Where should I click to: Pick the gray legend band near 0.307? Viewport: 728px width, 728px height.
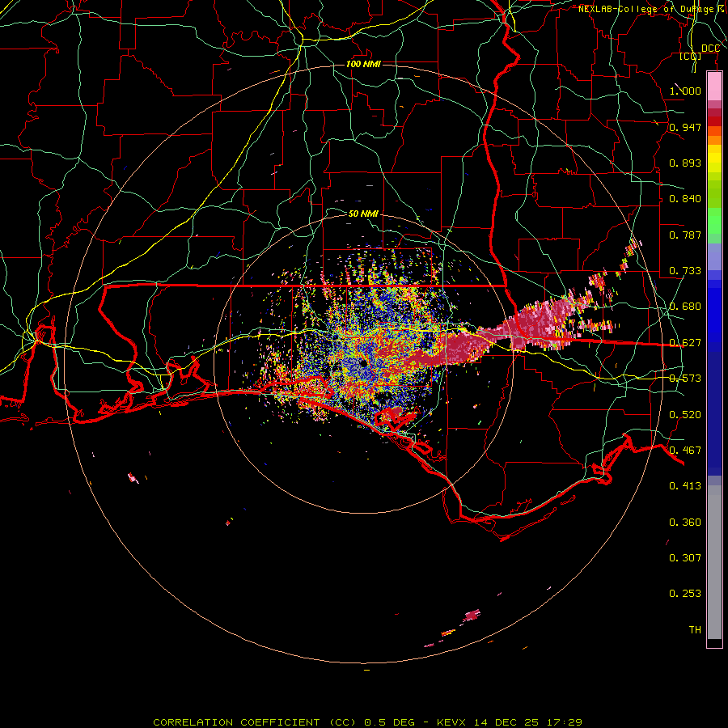click(x=714, y=562)
